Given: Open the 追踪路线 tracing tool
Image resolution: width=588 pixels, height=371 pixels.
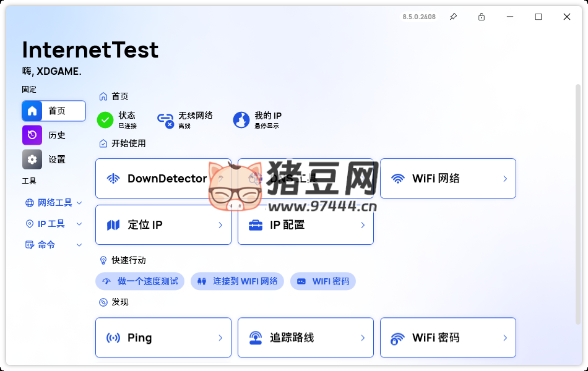Looking at the screenshot, I should tap(305, 338).
